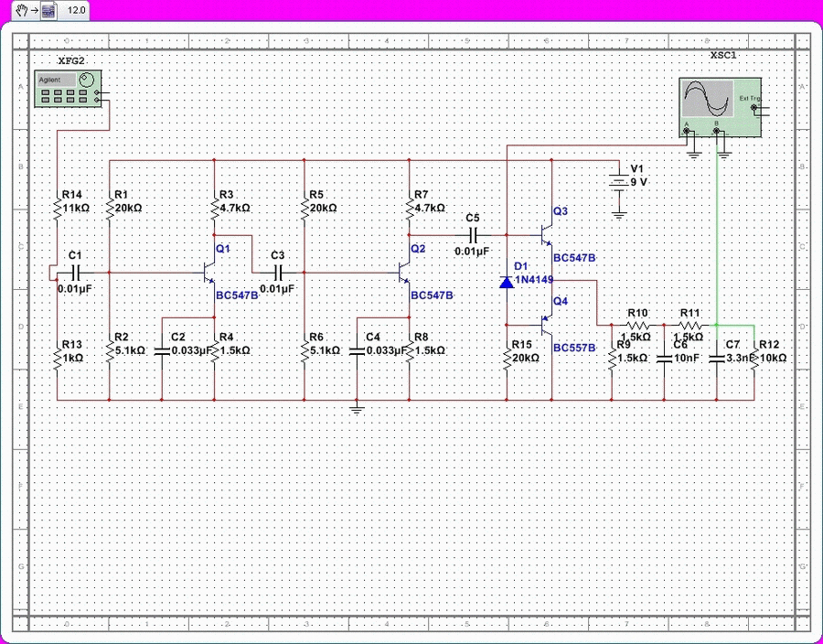The height and width of the screenshot is (644, 823).
Task: Click capacitor C5 between Q2 and Q3
Action: (473, 236)
